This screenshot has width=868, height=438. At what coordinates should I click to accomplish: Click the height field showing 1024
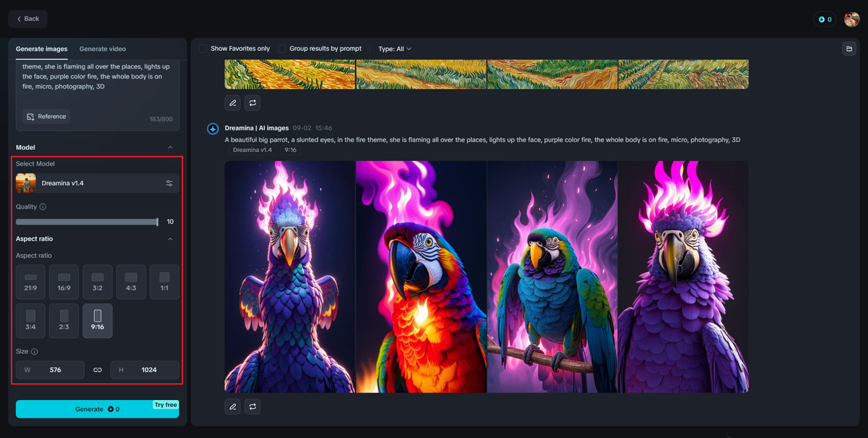coord(145,370)
